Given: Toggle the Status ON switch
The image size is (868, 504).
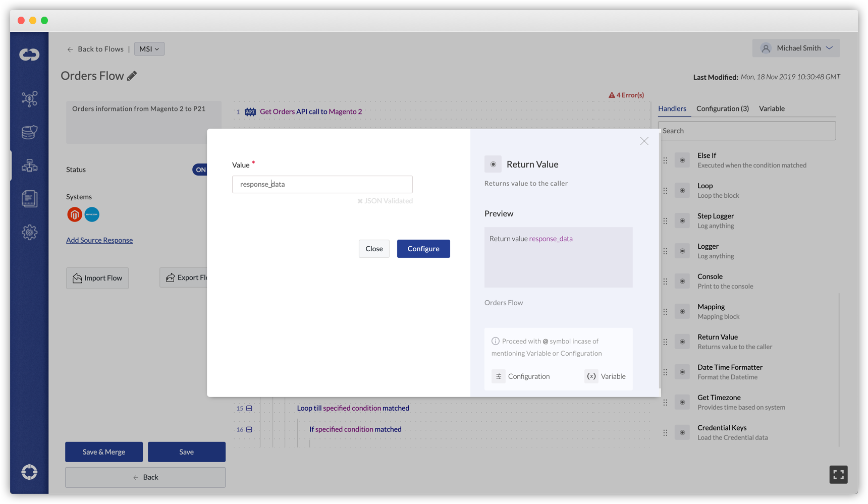Looking at the screenshot, I should (200, 170).
